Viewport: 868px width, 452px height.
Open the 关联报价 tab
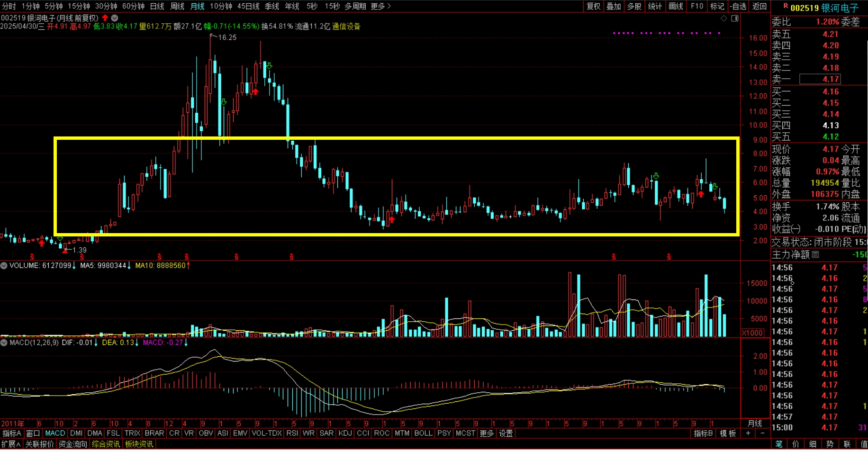pyautogui.click(x=39, y=444)
